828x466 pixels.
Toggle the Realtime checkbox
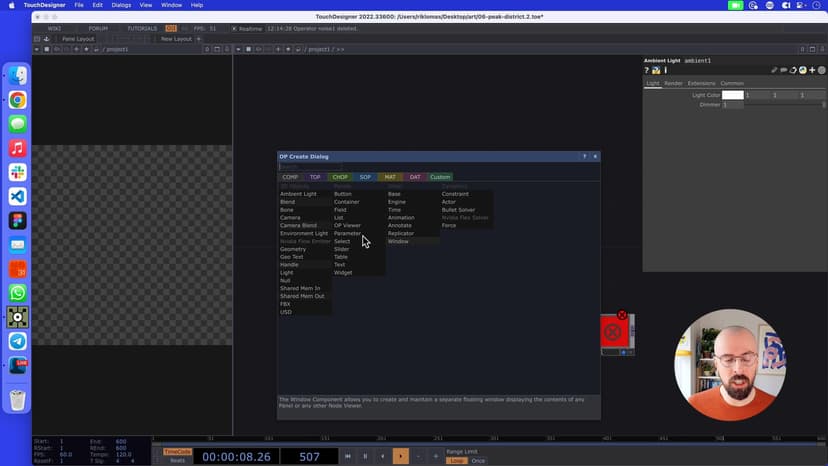(x=234, y=28)
